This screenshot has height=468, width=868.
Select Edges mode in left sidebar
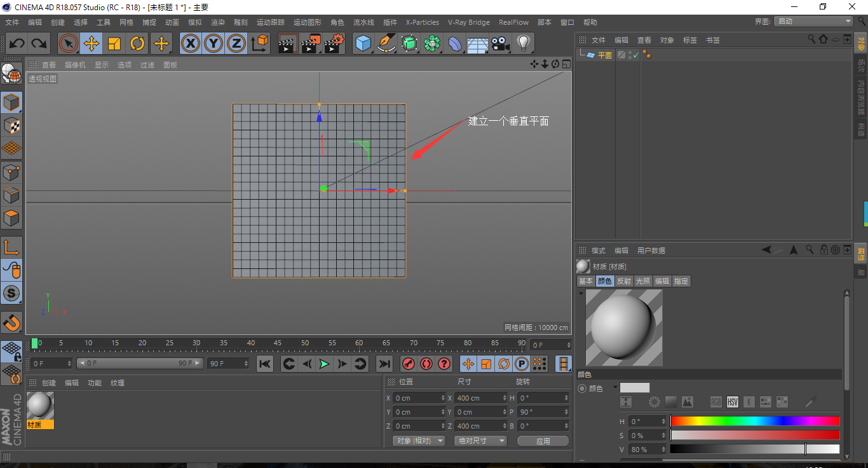point(11,195)
